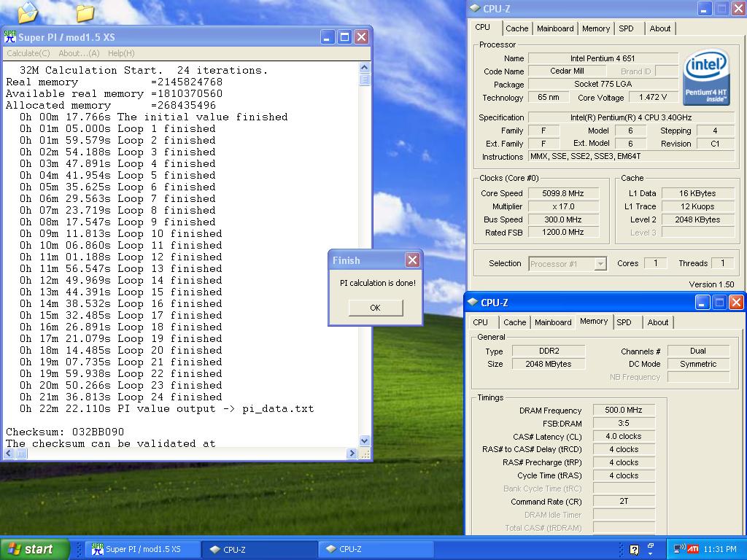
Task: Click the "Loop 24 finished" line
Action: pos(120,397)
